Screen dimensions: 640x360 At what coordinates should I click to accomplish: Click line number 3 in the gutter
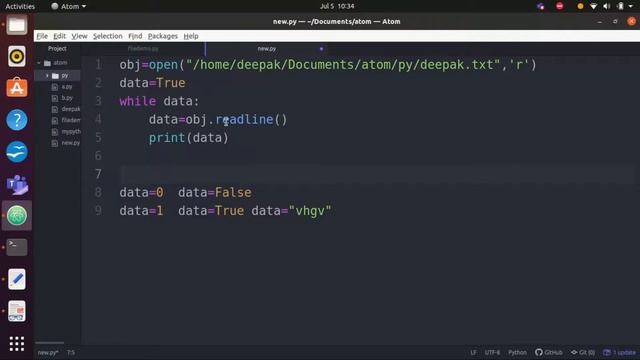pyautogui.click(x=98, y=101)
